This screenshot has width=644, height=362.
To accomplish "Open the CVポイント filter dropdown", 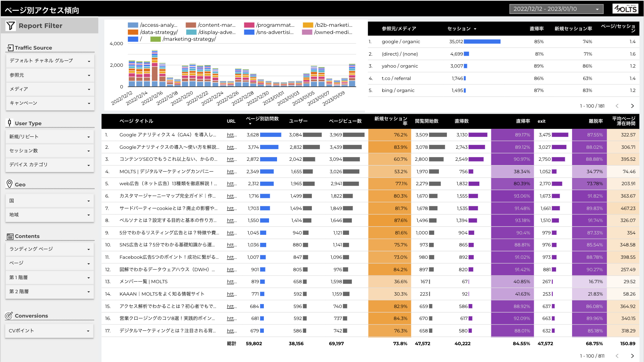I will point(50,331).
